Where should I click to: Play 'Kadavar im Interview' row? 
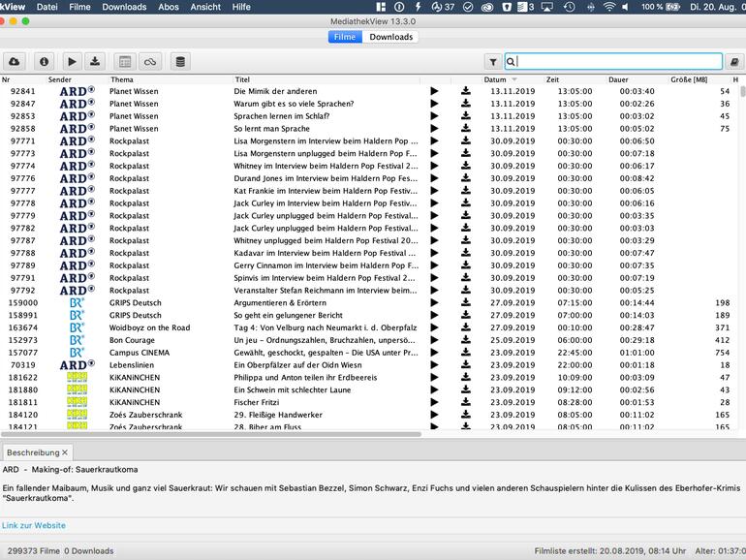434,253
